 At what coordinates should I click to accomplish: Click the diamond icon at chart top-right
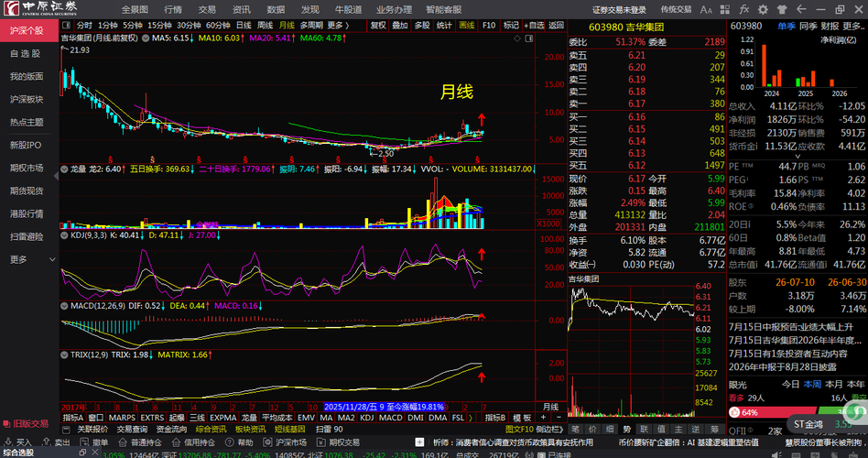click(x=517, y=38)
